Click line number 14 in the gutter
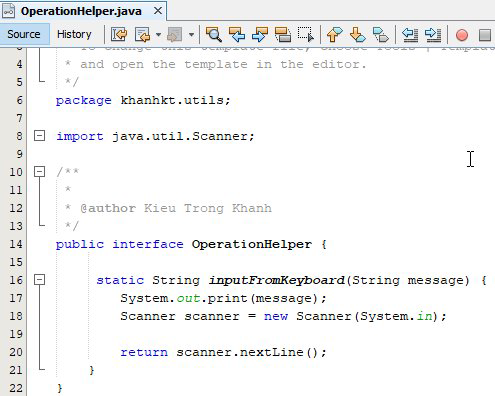Viewport: 495px width, 396px height. coord(16,244)
